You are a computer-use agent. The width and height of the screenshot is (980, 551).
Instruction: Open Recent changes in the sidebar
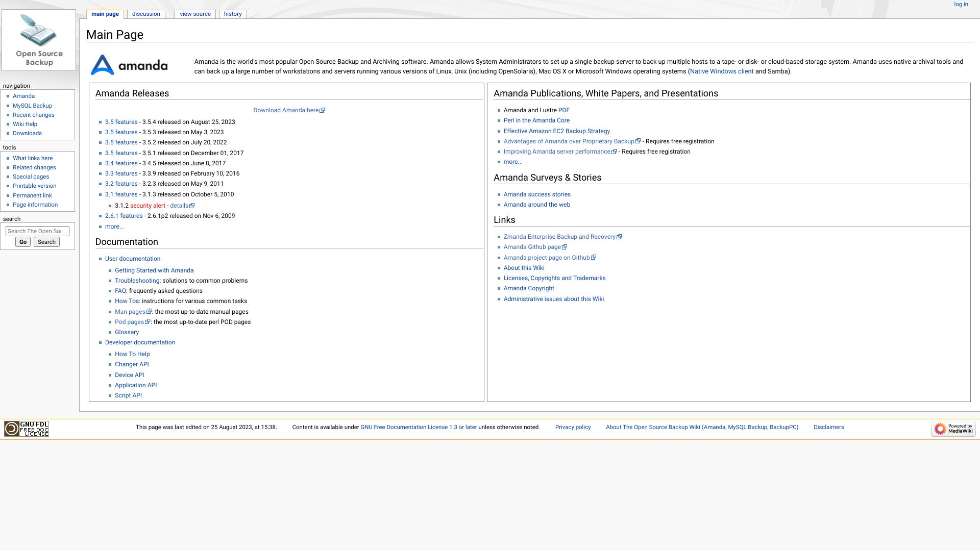coord(33,115)
